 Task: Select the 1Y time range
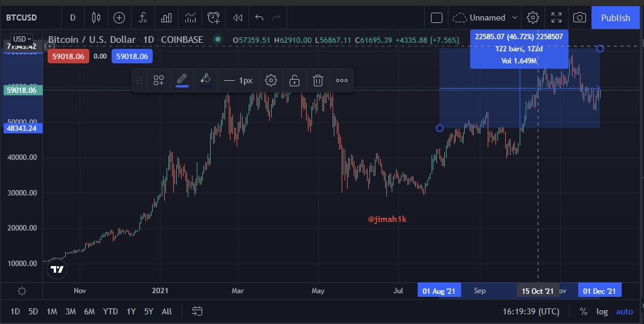pos(131,312)
